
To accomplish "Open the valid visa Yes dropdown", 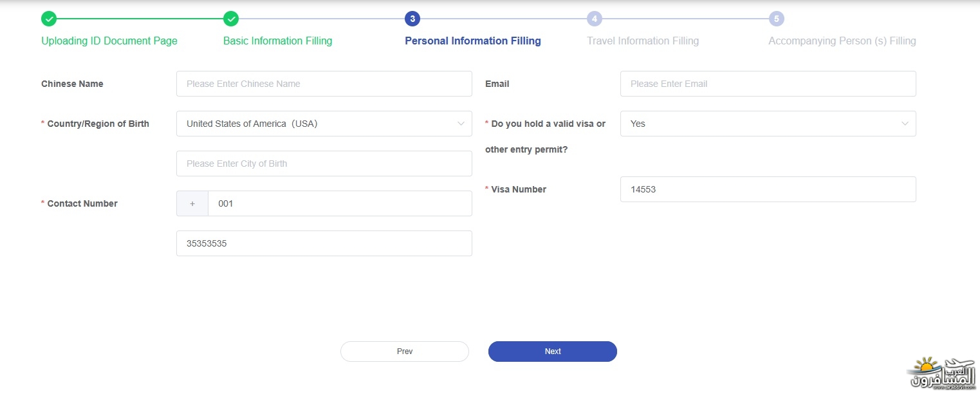I will (x=768, y=124).
